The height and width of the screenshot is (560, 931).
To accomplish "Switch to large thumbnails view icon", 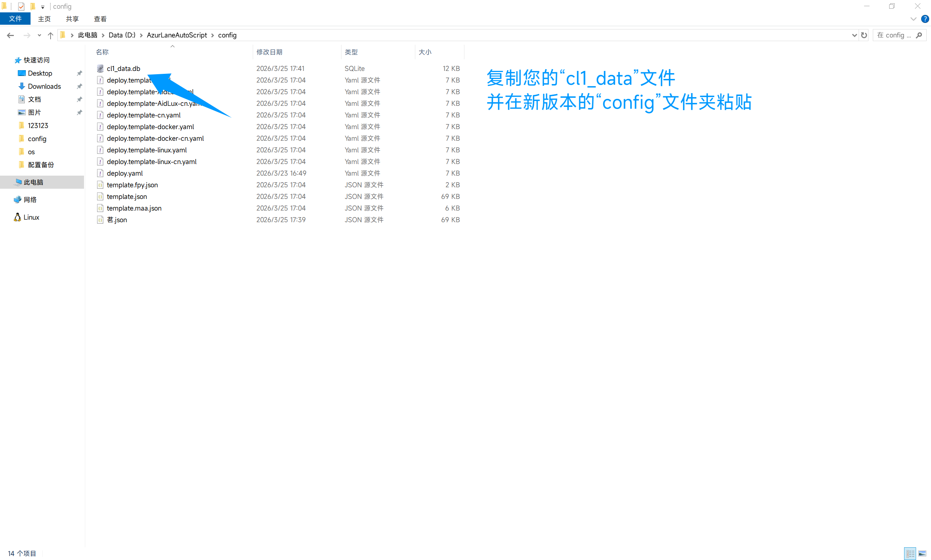I will 922,553.
